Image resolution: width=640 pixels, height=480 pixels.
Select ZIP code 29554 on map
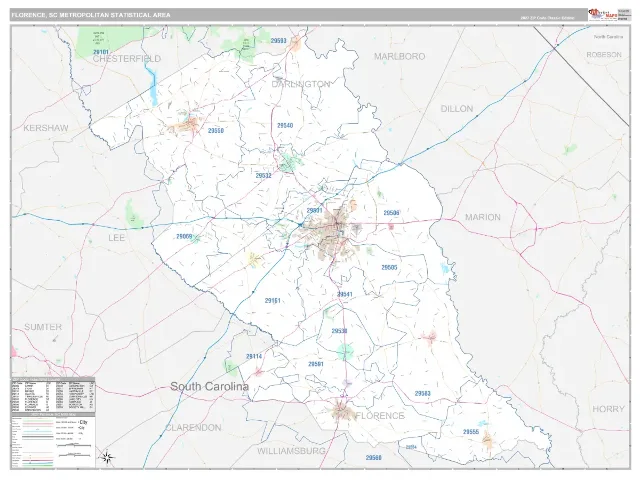[411, 447]
